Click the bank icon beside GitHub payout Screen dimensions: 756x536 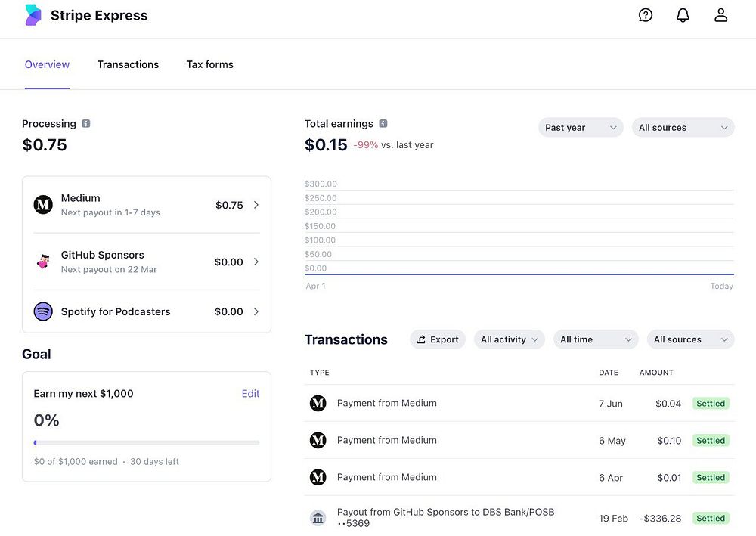[318, 518]
